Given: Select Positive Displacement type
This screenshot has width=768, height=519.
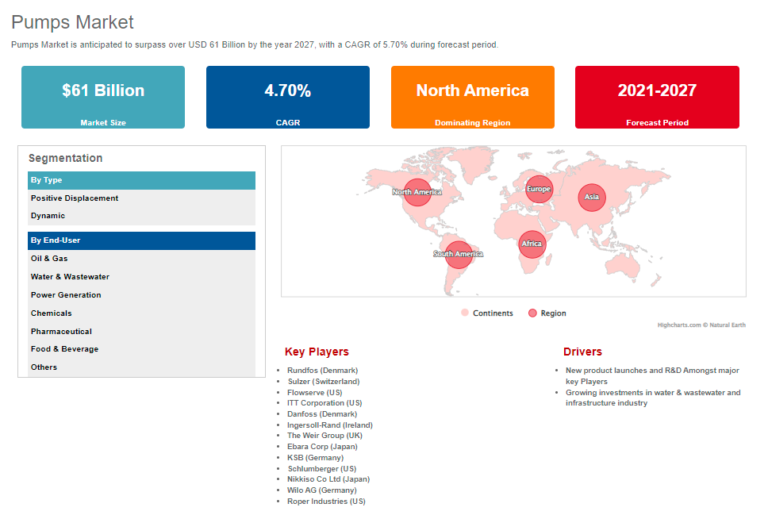Looking at the screenshot, I should [75, 198].
